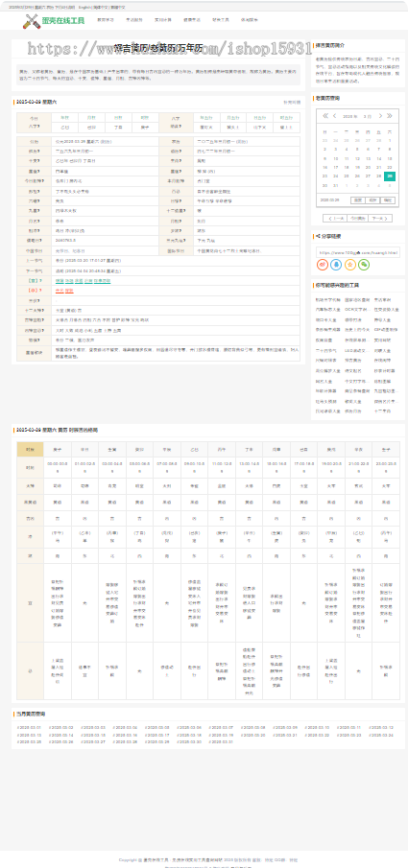Open the month picker showing 3月
This screenshot has width=408, height=868.
(368, 116)
